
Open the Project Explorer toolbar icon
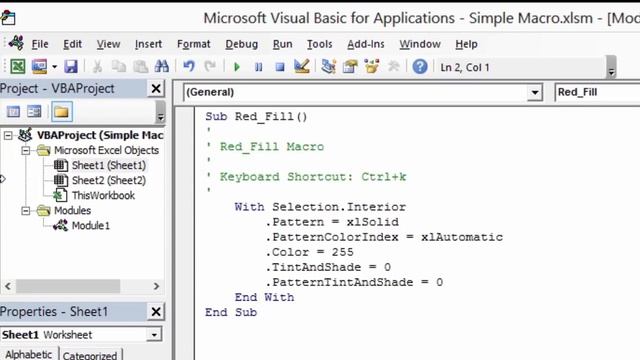tap(328, 66)
